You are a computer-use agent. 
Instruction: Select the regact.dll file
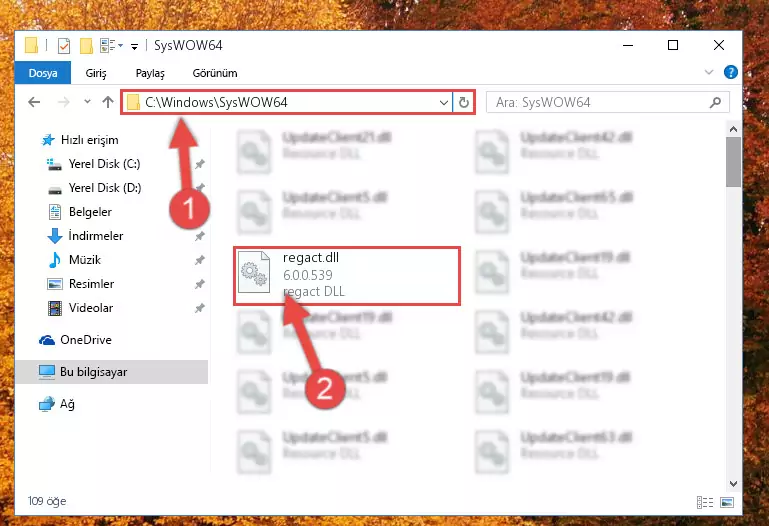coord(347,276)
